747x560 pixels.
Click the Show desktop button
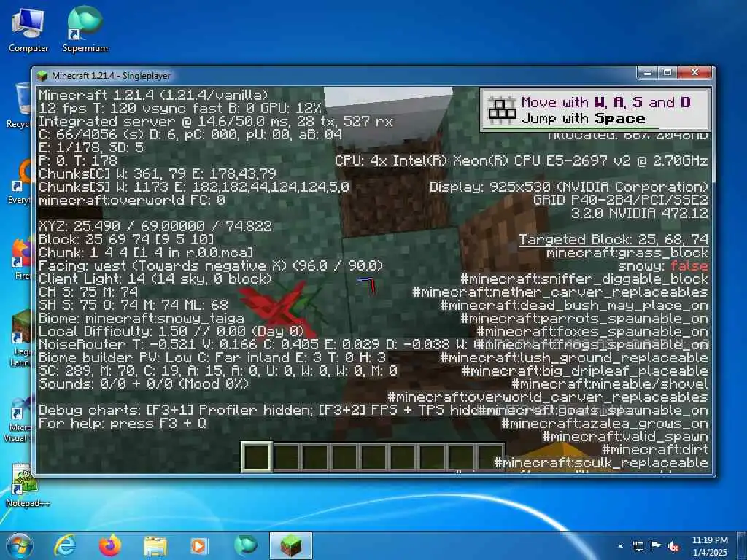[742, 545]
